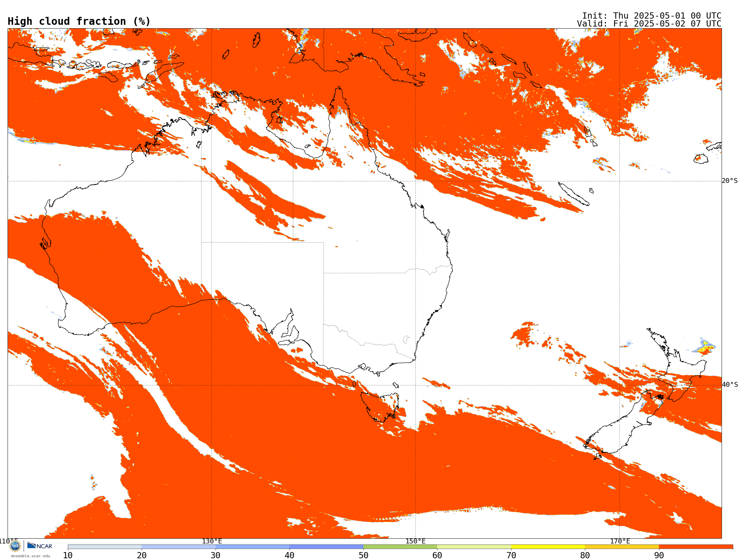Click the 40°S latitude label
The height and width of the screenshot is (560, 744).
pyautogui.click(x=730, y=385)
